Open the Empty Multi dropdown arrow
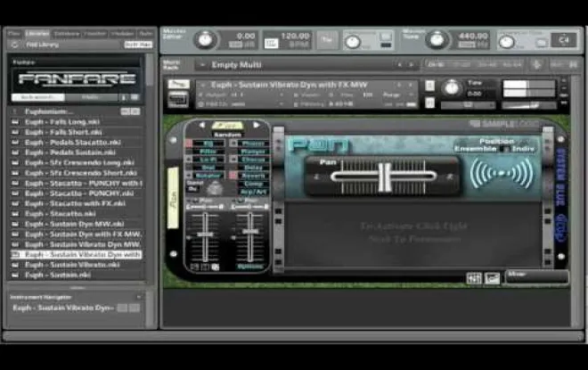588x370 pixels. pyautogui.click(x=202, y=65)
